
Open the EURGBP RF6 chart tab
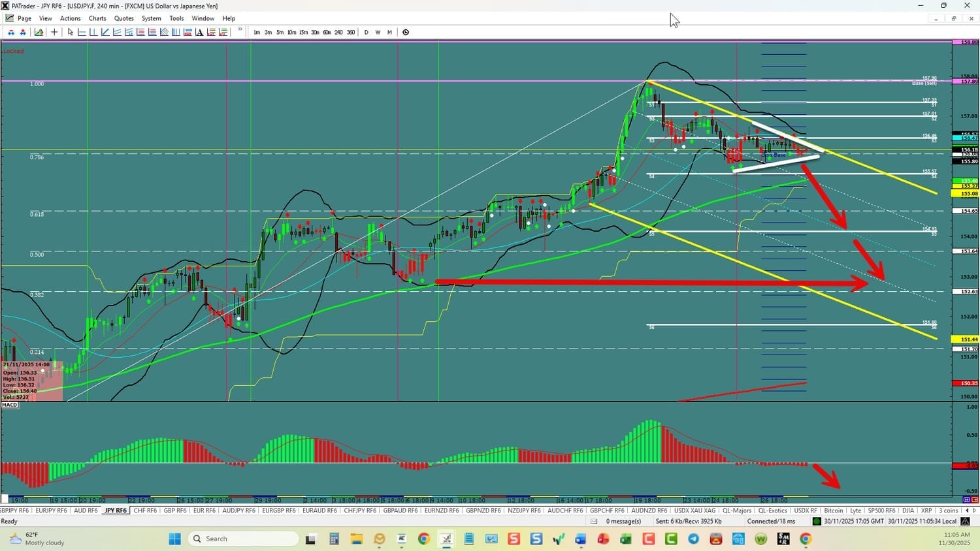click(x=279, y=511)
